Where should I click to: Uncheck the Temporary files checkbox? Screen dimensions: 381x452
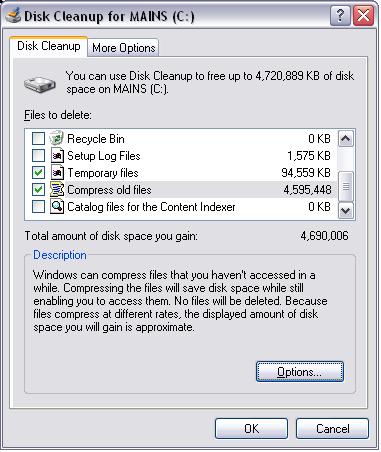click(x=38, y=172)
